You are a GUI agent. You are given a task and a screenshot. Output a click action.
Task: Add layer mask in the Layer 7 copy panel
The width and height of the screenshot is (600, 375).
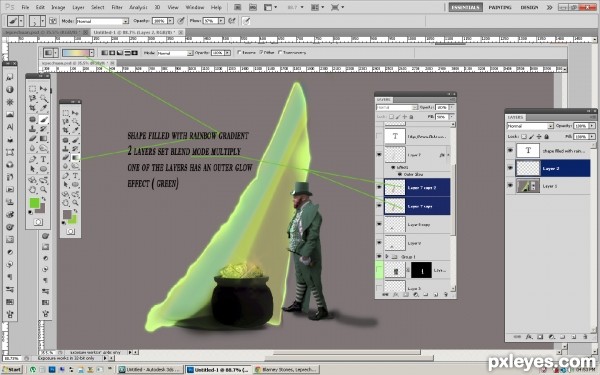[x=406, y=295]
